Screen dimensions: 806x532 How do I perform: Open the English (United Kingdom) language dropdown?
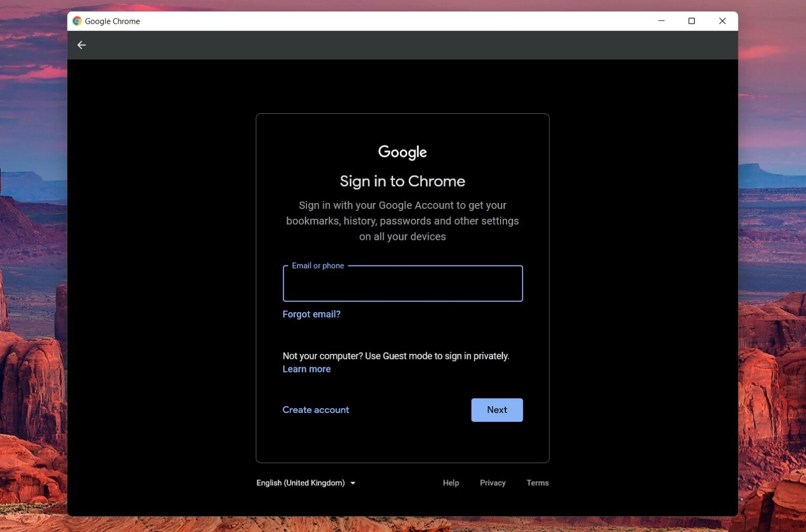tap(300, 483)
